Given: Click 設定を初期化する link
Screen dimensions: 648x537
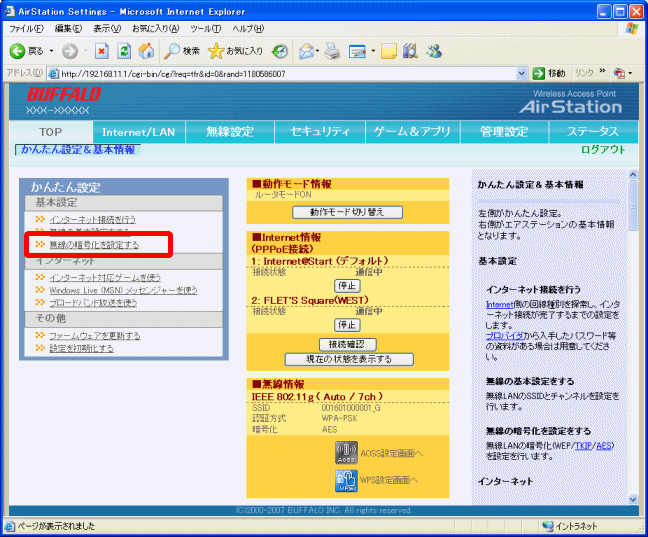Looking at the screenshot, I should click(x=81, y=348).
